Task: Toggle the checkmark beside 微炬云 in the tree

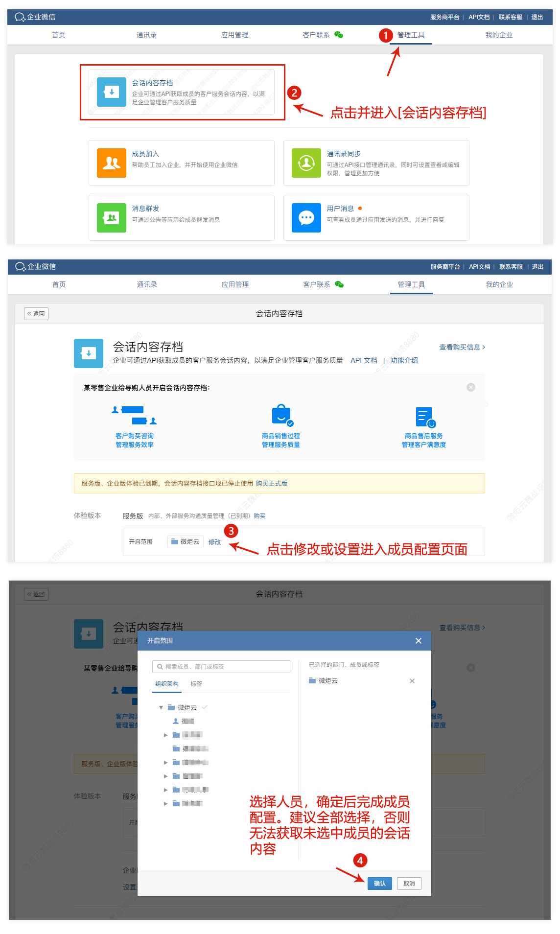Action: coord(205,707)
